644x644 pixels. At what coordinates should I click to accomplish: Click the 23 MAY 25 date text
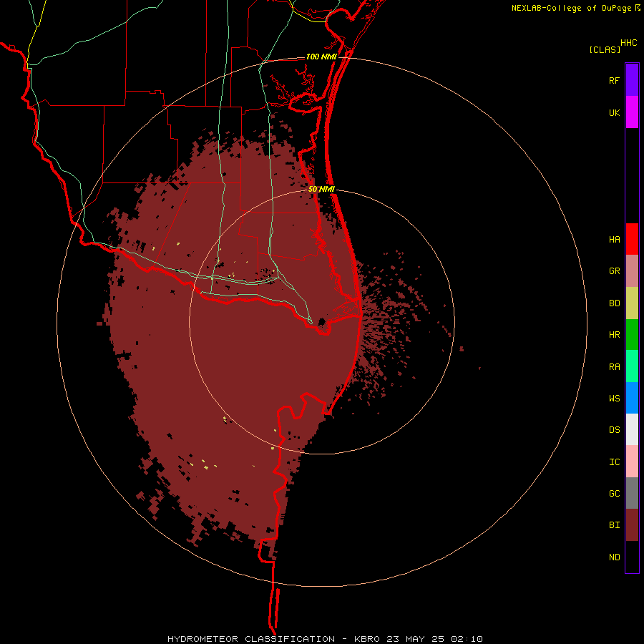pyautogui.click(x=415, y=639)
